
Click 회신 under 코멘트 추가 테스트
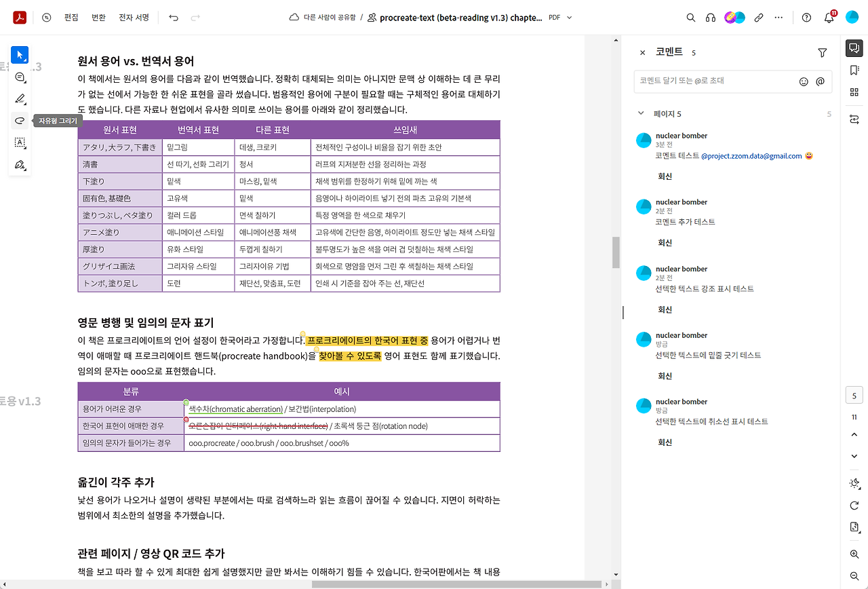(x=665, y=242)
